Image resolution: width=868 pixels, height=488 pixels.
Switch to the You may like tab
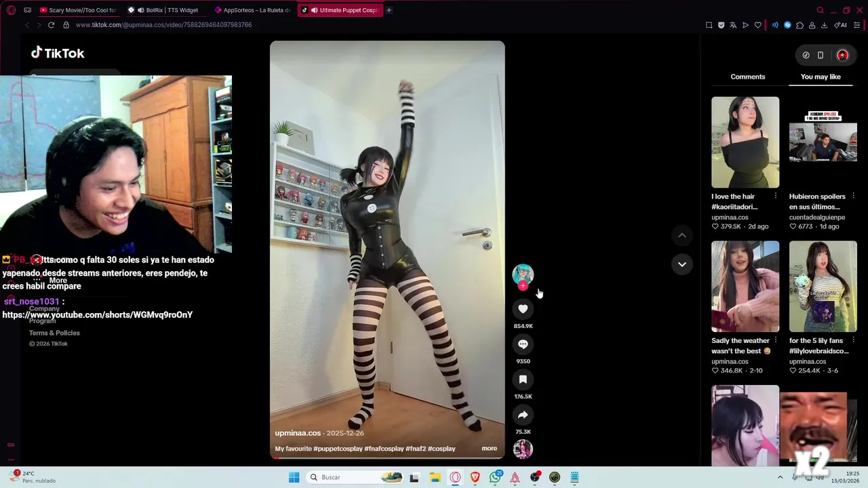(x=821, y=77)
